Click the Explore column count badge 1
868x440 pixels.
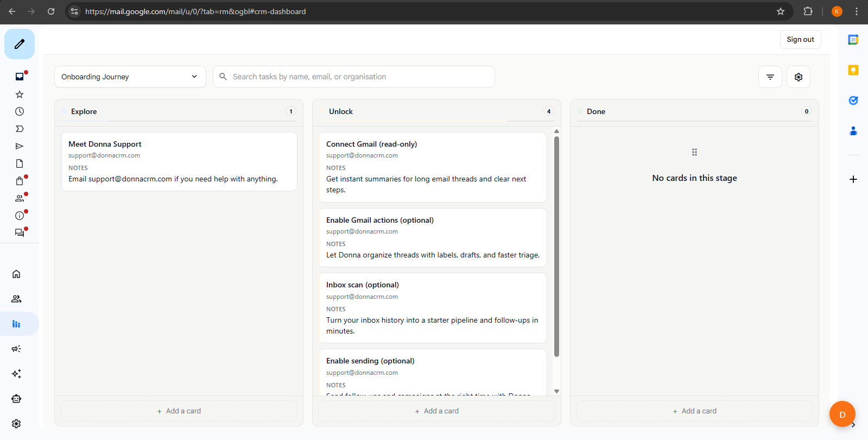[291, 111]
